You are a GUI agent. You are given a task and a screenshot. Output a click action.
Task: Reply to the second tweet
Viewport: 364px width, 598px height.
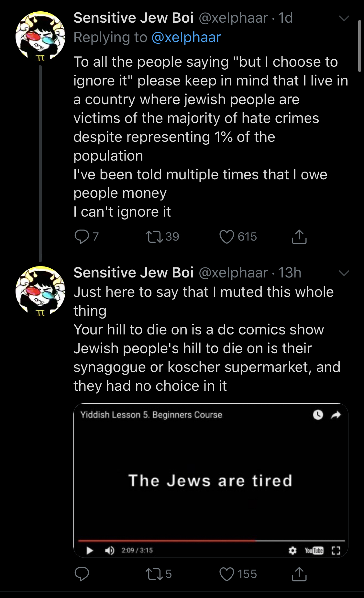coord(82,574)
